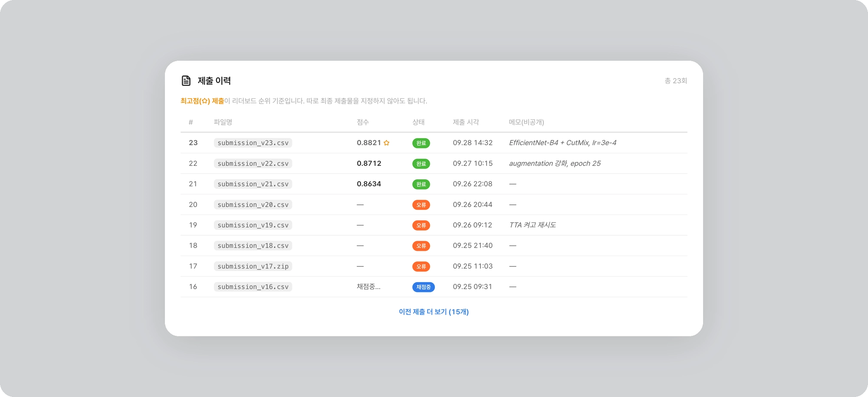Image resolution: width=868 pixels, height=397 pixels.
Task: Click memo EfficientNet-B4 + CutMix, lr=3e-4
Action: pyautogui.click(x=562, y=143)
